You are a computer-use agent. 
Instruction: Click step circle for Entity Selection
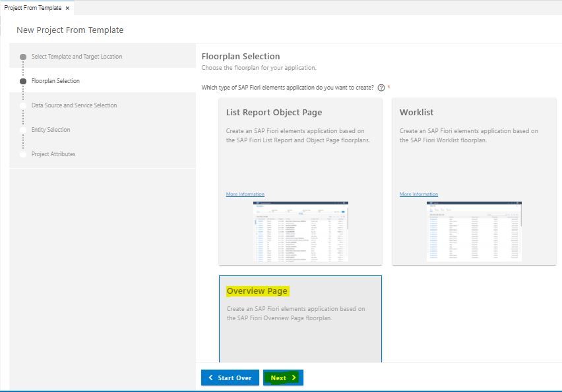[23, 130]
